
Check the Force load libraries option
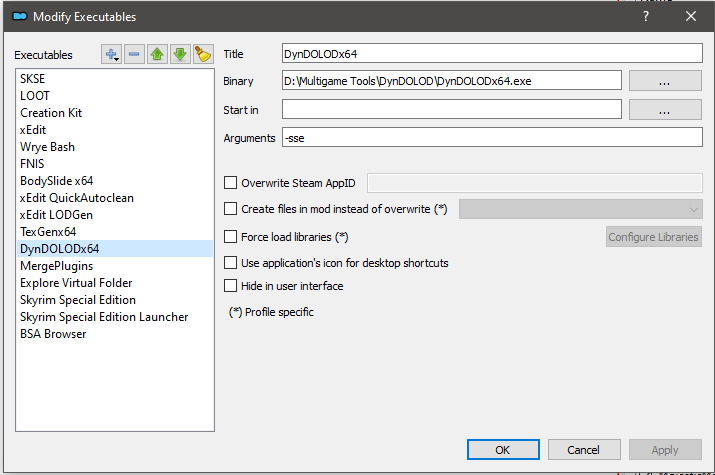point(231,237)
